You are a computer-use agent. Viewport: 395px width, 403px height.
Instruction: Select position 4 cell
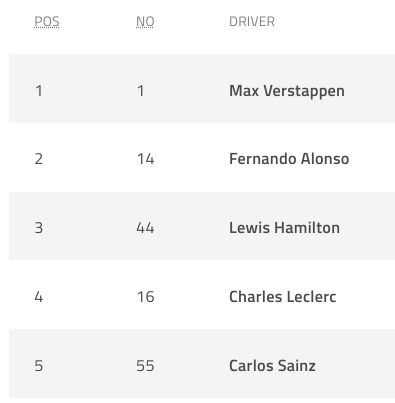tap(39, 297)
